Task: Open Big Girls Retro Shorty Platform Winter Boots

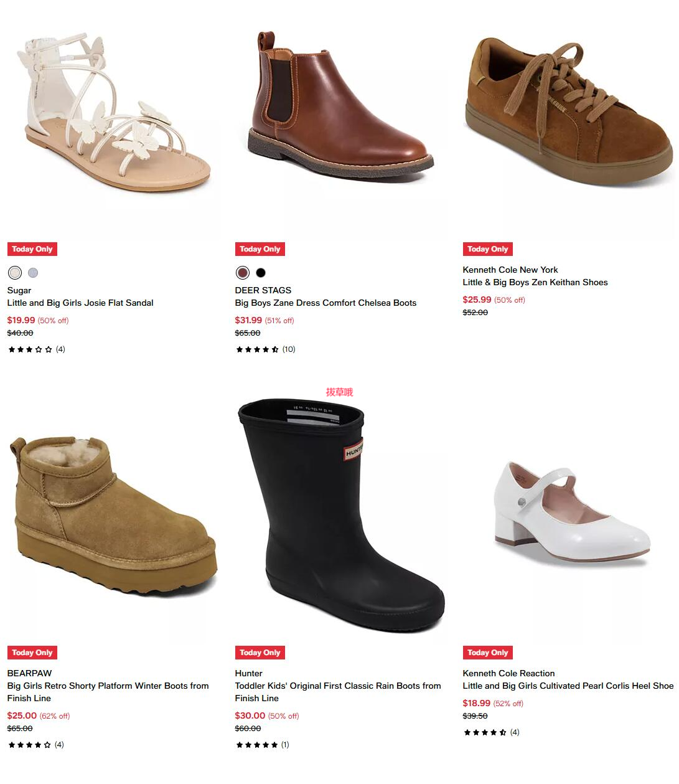Action: pyautogui.click(x=108, y=692)
